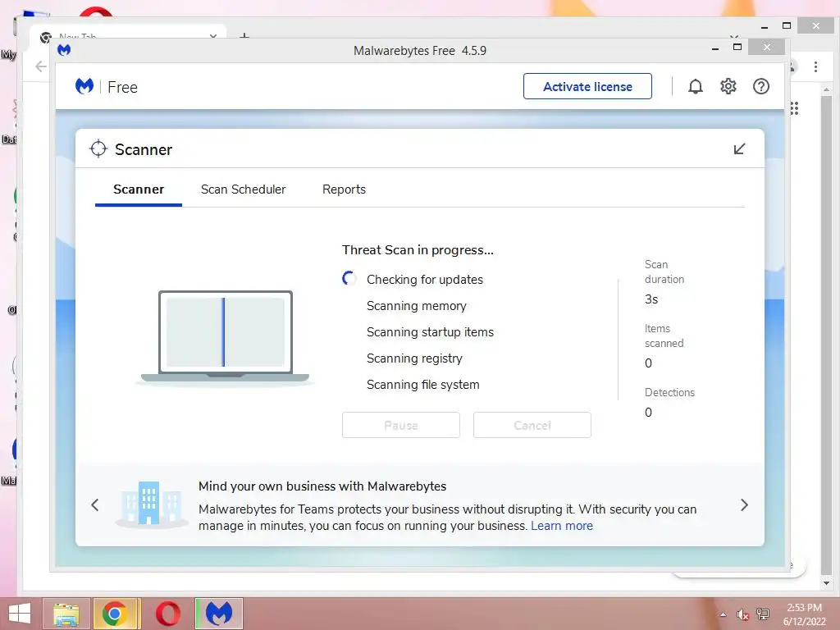Click the Threat Scan in progress heading
840x630 pixels.
coord(418,249)
